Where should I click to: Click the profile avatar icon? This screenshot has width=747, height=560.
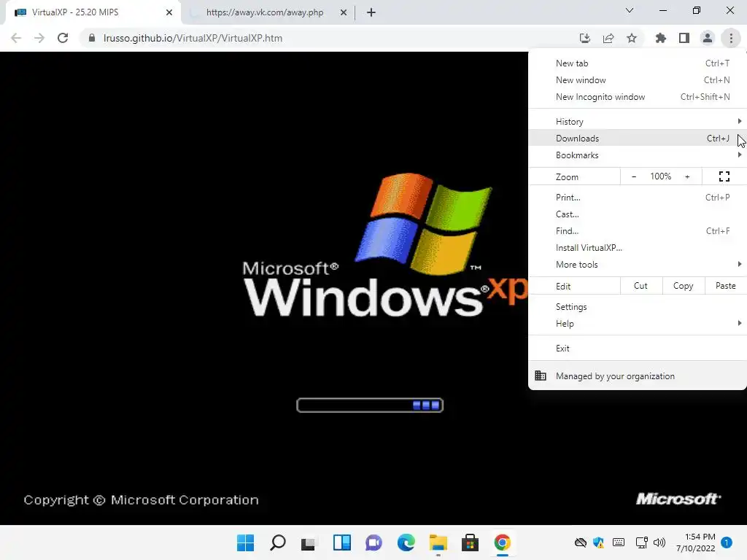pyautogui.click(x=708, y=38)
